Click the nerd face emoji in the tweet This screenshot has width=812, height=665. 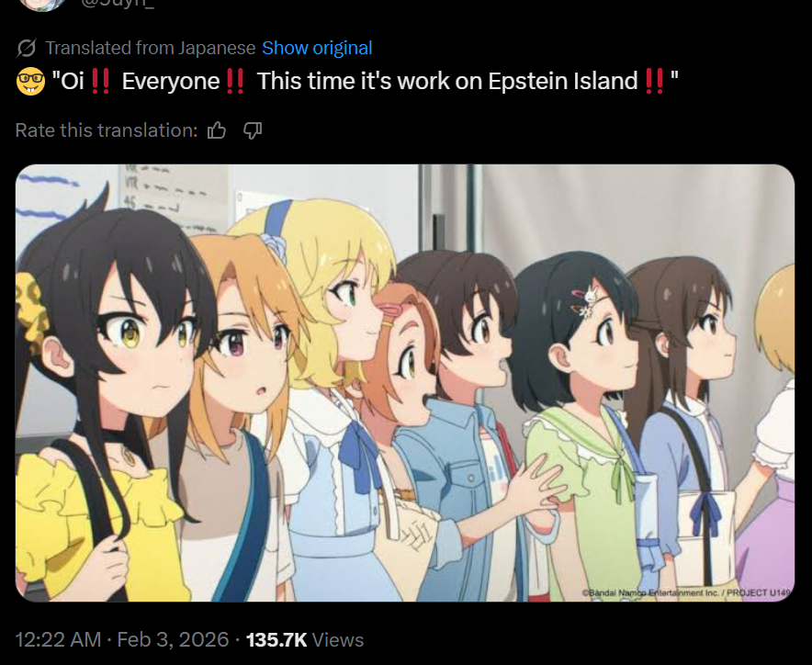pyautogui.click(x=30, y=82)
